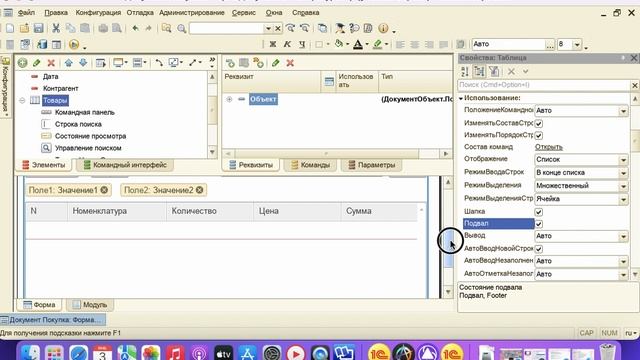Delete attribute with red X icon
Screen dimensions: 640x360
point(290,63)
